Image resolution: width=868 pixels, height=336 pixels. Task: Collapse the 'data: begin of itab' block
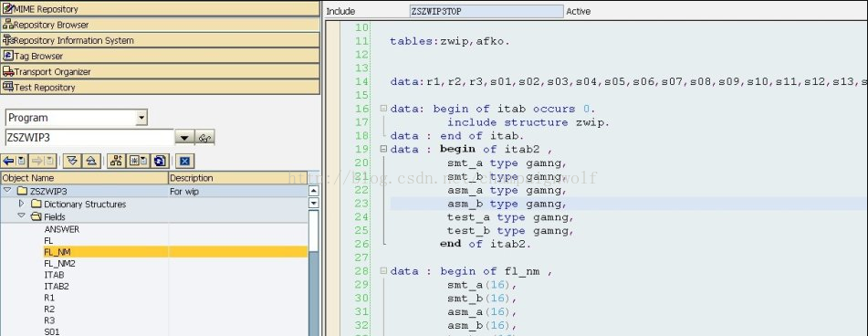(383, 109)
